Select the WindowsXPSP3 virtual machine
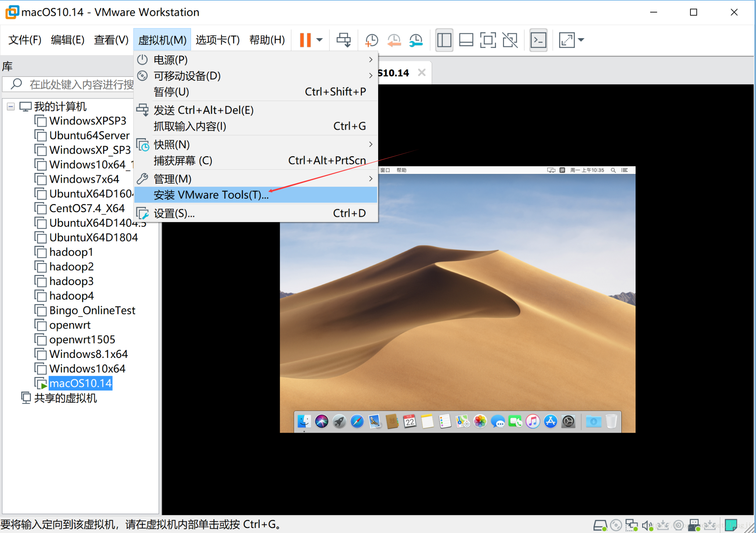756x533 pixels. click(x=88, y=121)
